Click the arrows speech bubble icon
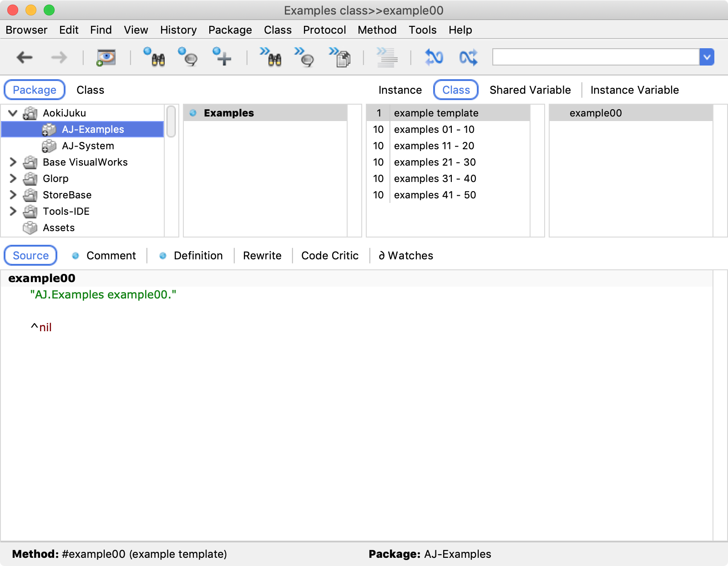 (x=304, y=57)
